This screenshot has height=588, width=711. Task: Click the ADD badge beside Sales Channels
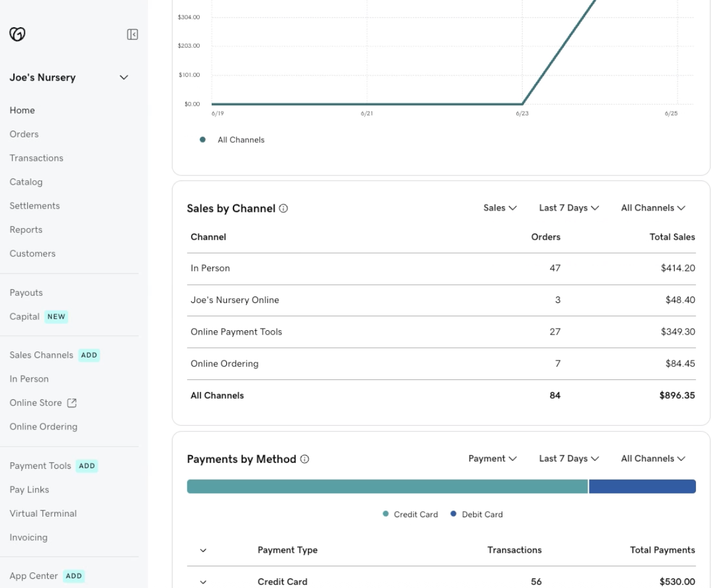tap(89, 355)
